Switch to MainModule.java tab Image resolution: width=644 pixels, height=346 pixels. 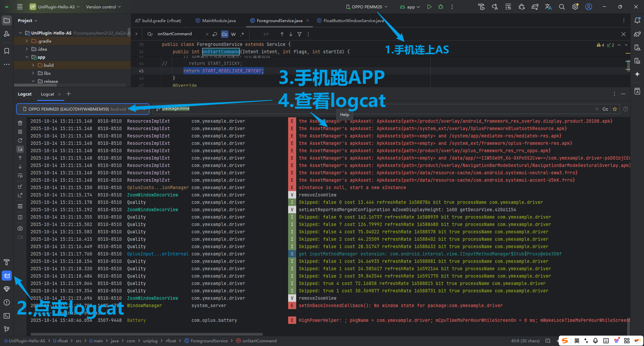pos(219,20)
